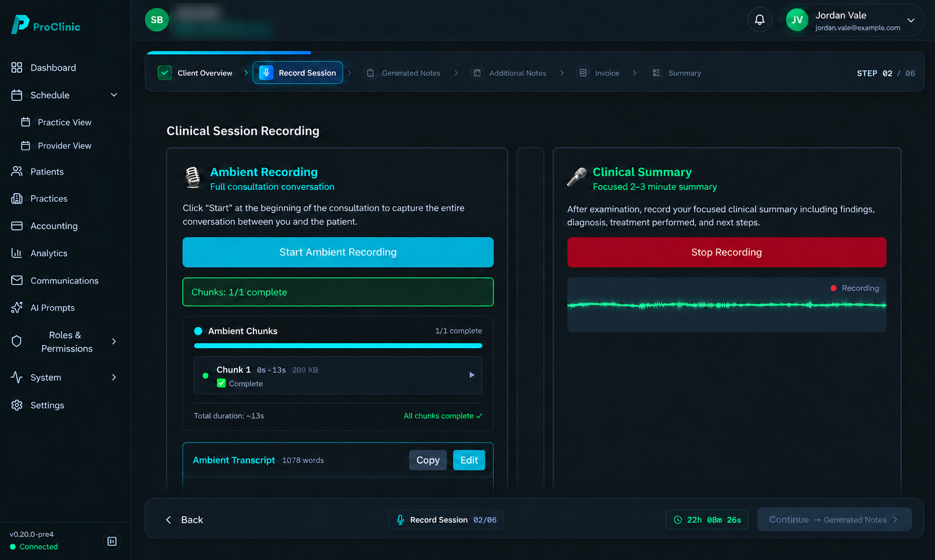Open Settings via the gear icon
Image resolution: width=935 pixels, height=560 pixels.
coord(17,405)
